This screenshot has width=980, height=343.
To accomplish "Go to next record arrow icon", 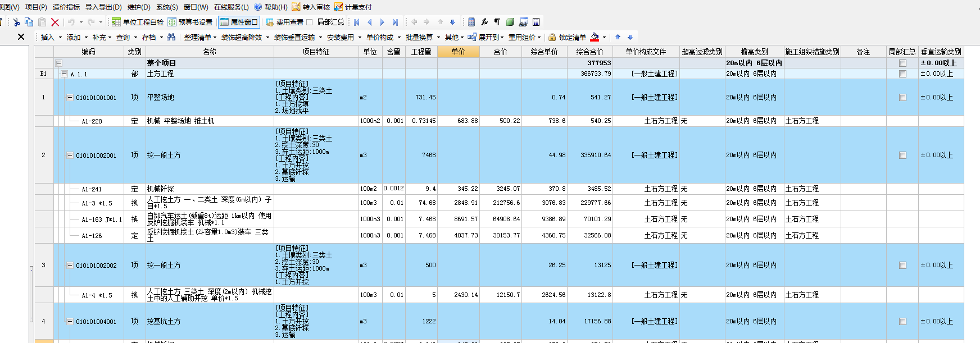I will [382, 22].
